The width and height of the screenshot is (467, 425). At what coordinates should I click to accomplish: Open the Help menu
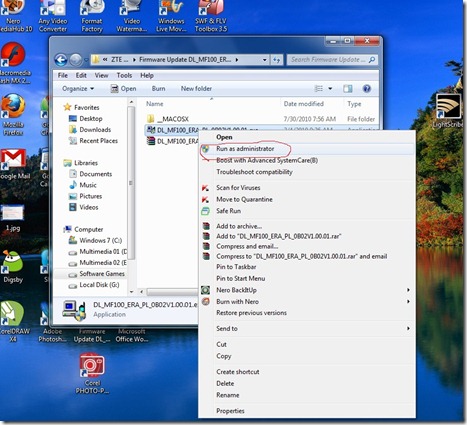pos(147,75)
